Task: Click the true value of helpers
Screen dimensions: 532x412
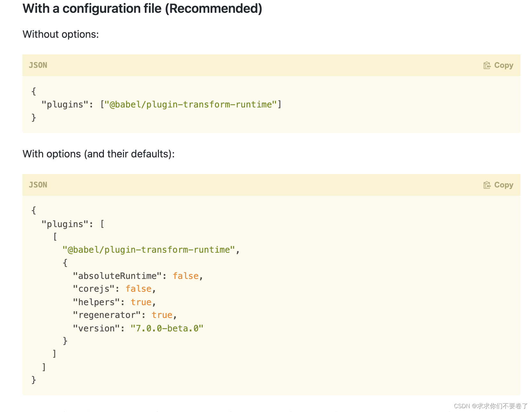Action: click(x=141, y=302)
